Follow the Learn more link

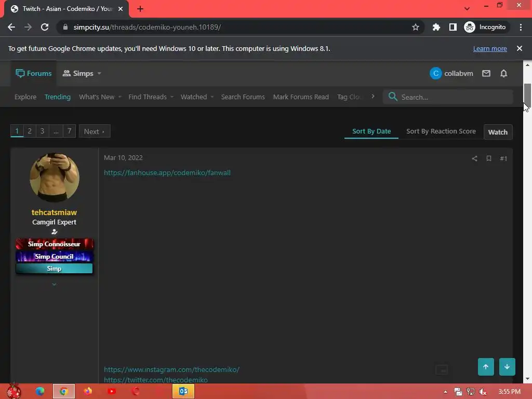point(490,48)
